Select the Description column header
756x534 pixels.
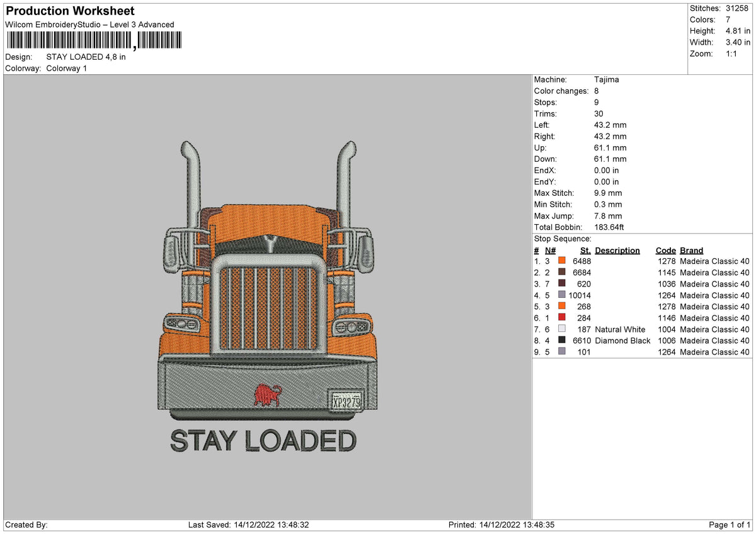coord(617,250)
